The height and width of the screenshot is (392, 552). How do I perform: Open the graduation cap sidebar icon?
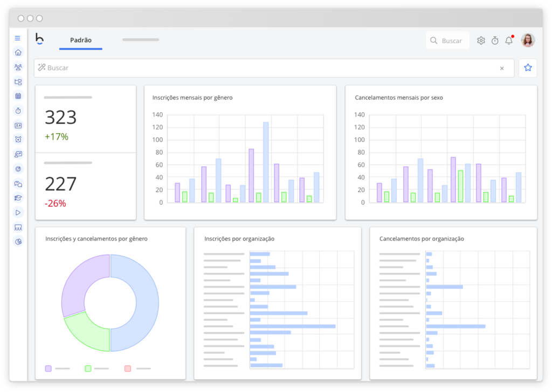(x=18, y=198)
